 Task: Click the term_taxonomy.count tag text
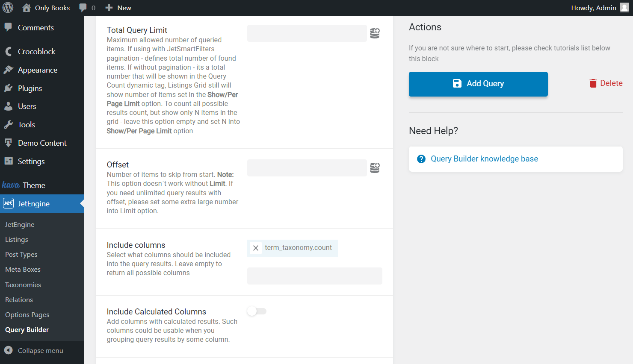[x=298, y=247]
